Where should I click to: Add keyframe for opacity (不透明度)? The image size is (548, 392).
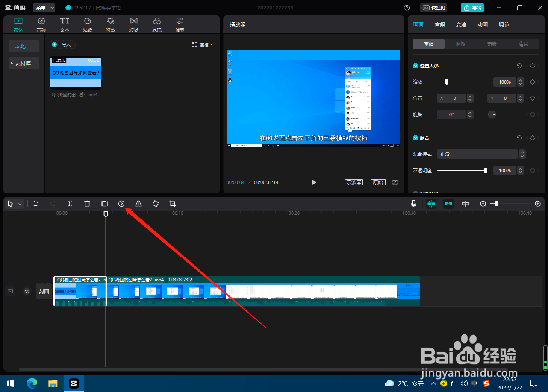[533, 170]
